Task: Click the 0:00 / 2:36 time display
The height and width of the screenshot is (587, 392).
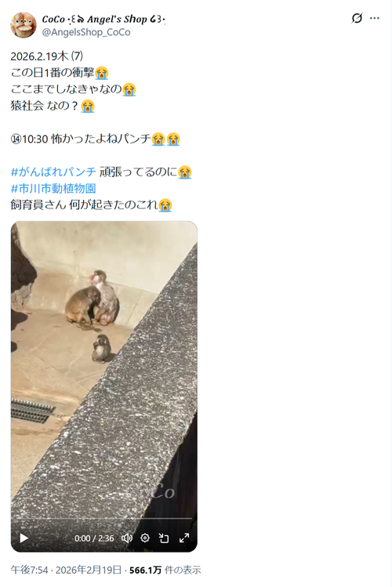Action: point(94,538)
